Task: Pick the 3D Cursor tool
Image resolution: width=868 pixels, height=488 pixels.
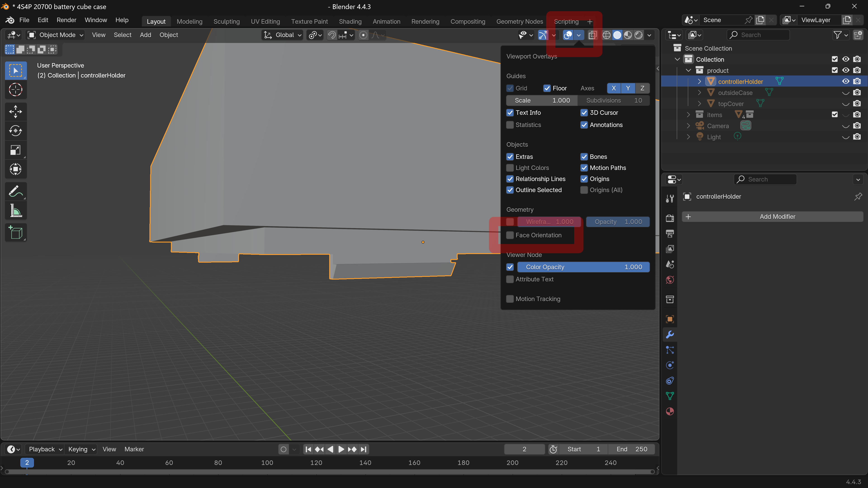Action: click(x=16, y=90)
